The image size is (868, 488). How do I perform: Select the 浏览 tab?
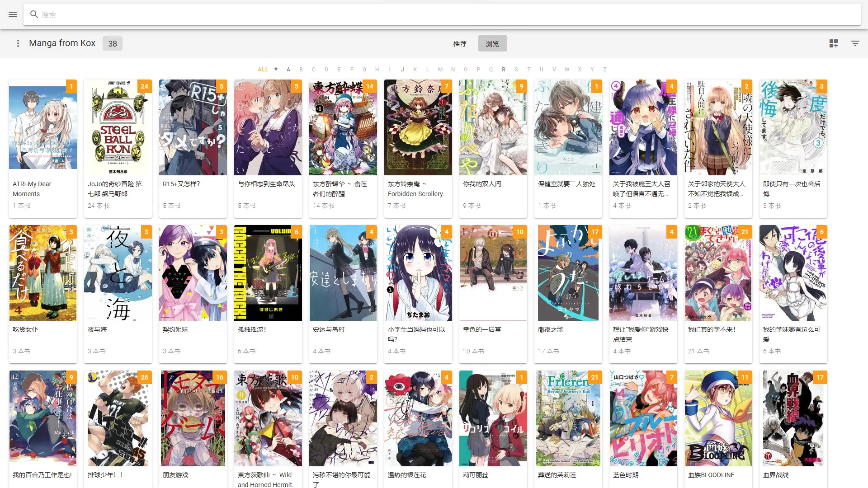[x=492, y=43]
